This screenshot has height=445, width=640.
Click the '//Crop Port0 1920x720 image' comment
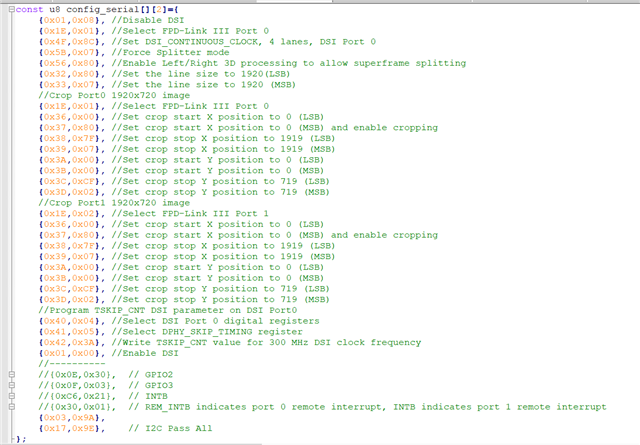tap(114, 95)
